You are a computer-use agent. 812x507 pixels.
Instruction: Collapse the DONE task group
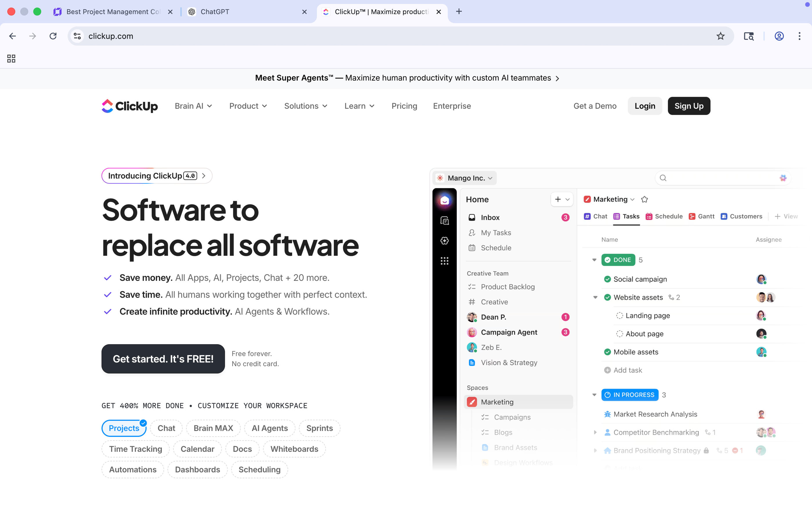(x=594, y=260)
